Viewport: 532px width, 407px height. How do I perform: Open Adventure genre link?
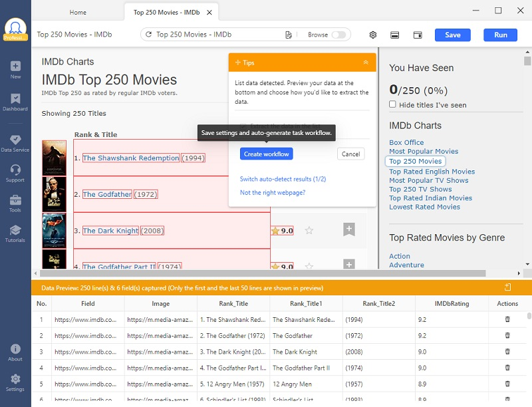pos(406,265)
